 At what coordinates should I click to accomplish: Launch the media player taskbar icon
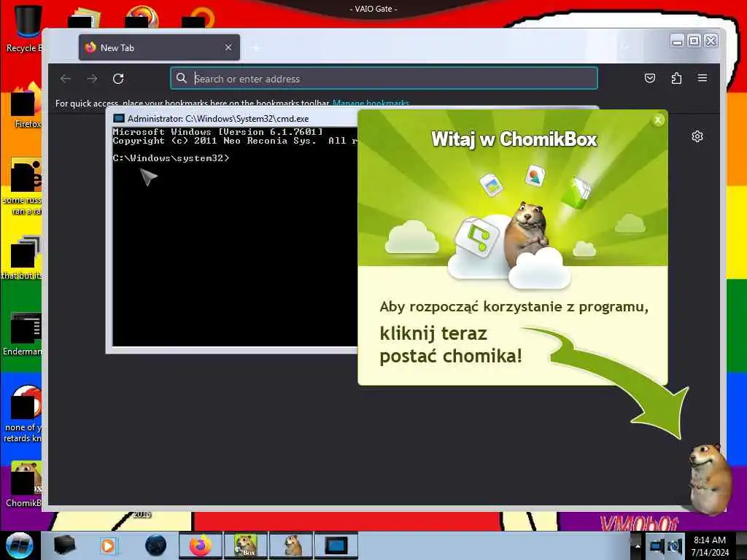pos(108,545)
